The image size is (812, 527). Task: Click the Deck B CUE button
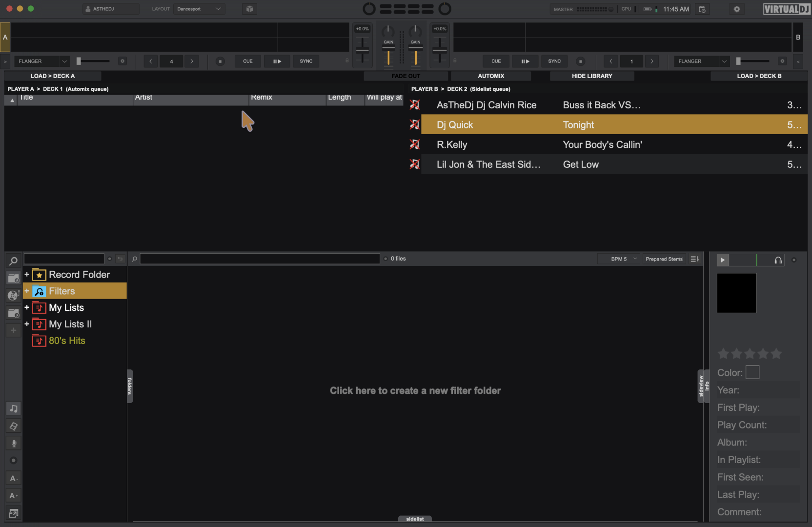pyautogui.click(x=496, y=61)
